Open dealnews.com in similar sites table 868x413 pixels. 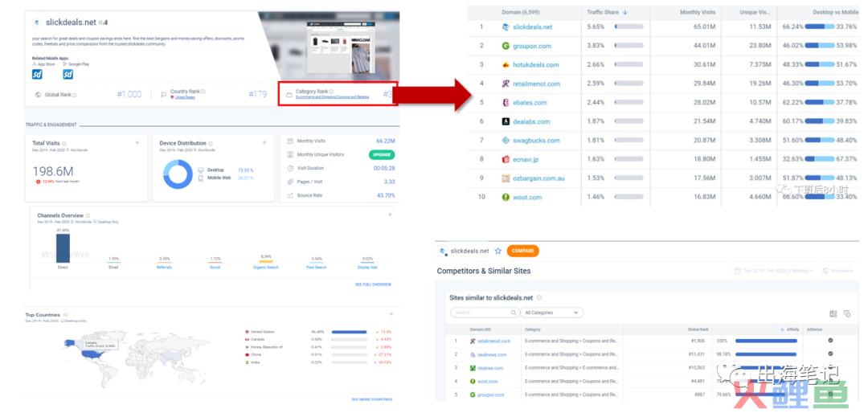(x=492, y=354)
